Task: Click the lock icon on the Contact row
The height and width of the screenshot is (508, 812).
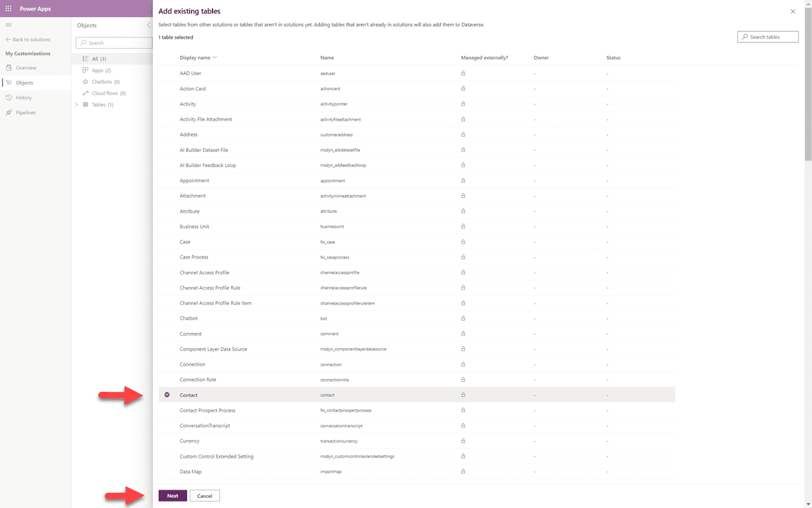Action: coord(463,394)
